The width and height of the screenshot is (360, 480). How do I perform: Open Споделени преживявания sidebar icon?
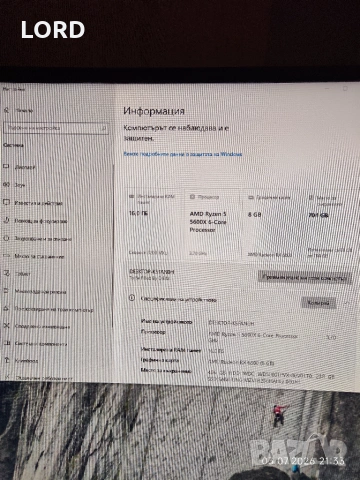(x=6, y=326)
